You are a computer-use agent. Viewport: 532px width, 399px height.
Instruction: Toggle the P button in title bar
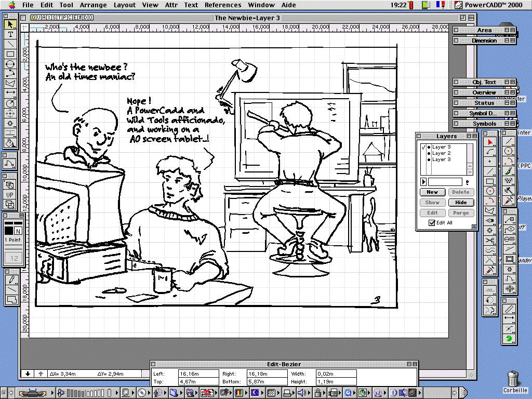click(x=65, y=17)
